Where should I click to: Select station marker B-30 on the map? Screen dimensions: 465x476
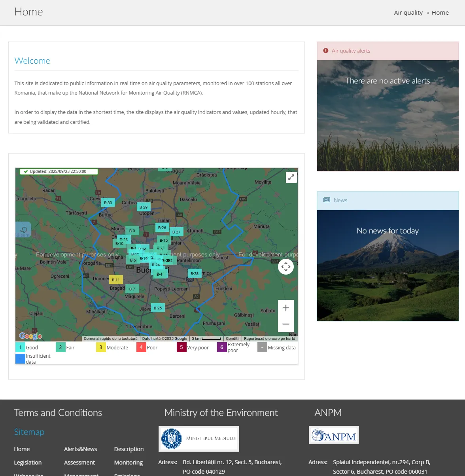coord(108,203)
